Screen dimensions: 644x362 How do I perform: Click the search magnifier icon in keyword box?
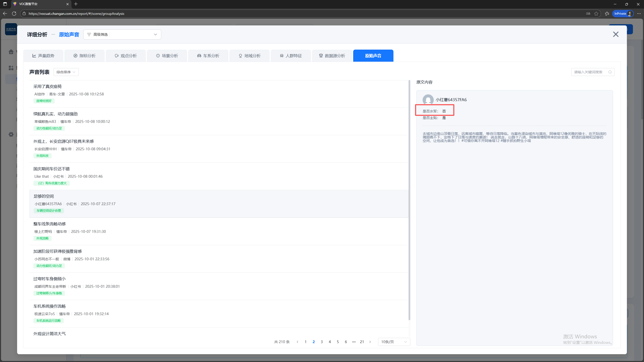pos(610,72)
